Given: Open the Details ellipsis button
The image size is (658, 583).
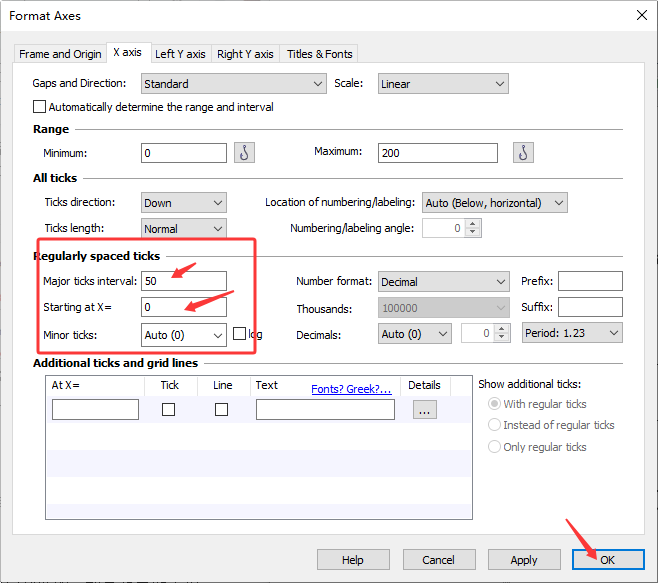Looking at the screenshot, I should [425, 410].
